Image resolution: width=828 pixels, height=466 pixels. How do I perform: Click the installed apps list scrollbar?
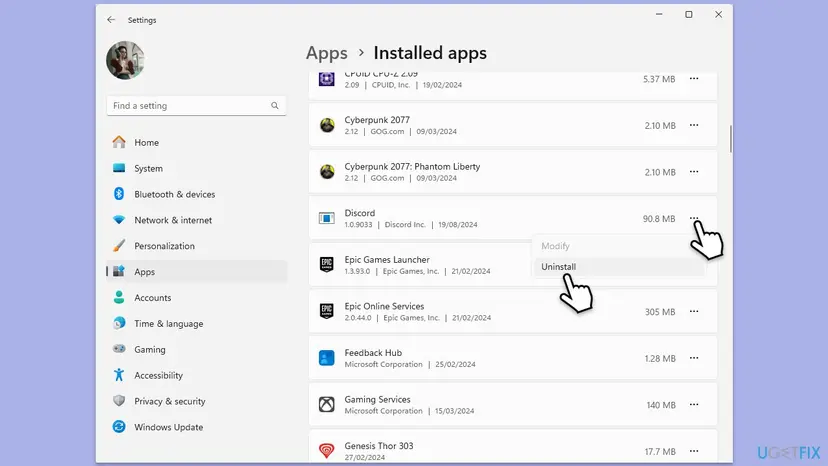pos(730,138)
